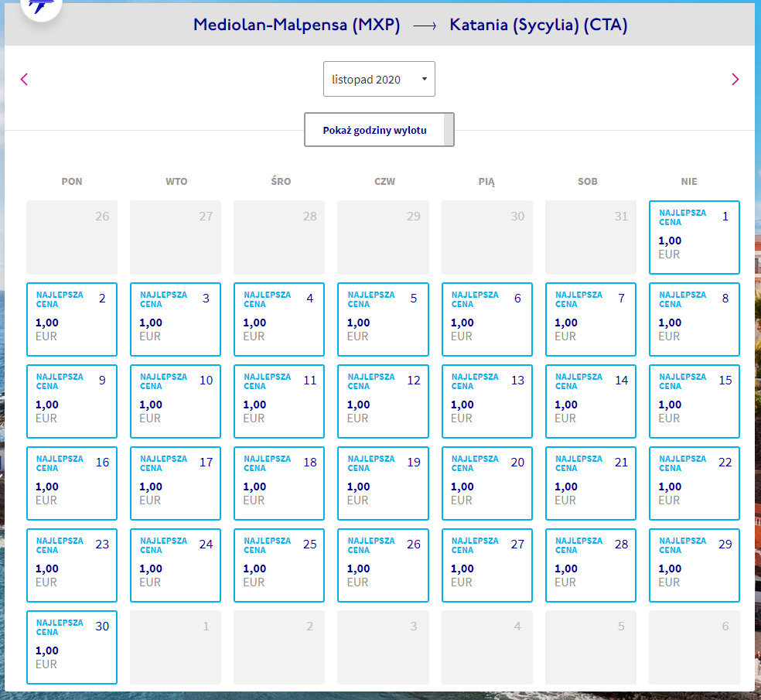The width and height of the screenshot is (761, 700).
Task: Select November 5 fare cell
Action: (383, 319)
